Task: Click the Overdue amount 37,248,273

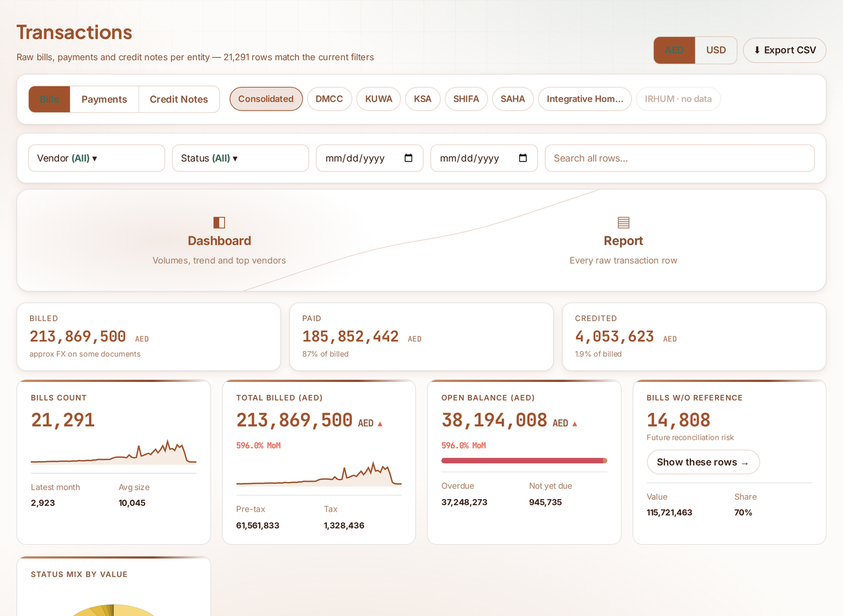Action: click(464, 502)
